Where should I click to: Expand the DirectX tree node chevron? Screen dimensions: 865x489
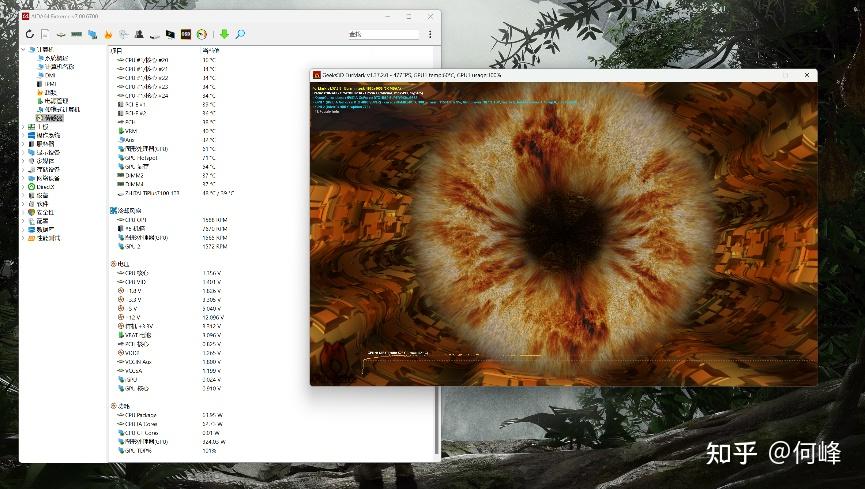23,187
